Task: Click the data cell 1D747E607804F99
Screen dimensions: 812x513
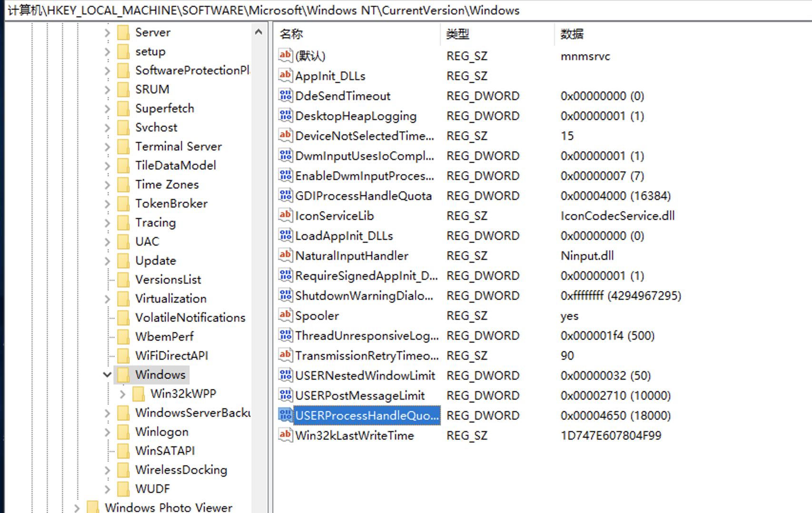Action: 611,435
